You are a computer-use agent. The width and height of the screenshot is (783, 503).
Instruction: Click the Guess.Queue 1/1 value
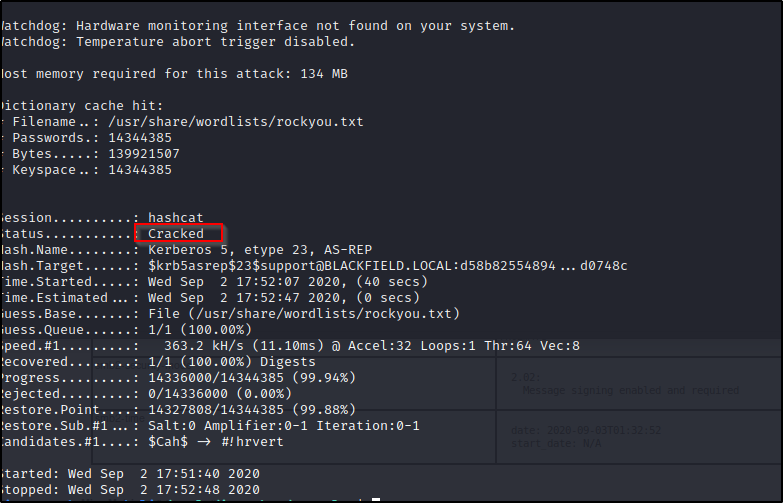(200, 330)
